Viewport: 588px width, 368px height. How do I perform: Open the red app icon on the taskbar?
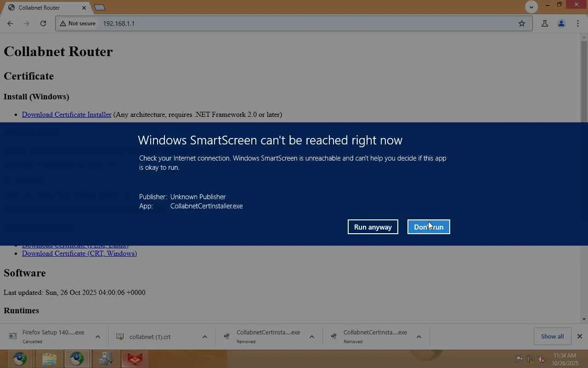(135, 359)
